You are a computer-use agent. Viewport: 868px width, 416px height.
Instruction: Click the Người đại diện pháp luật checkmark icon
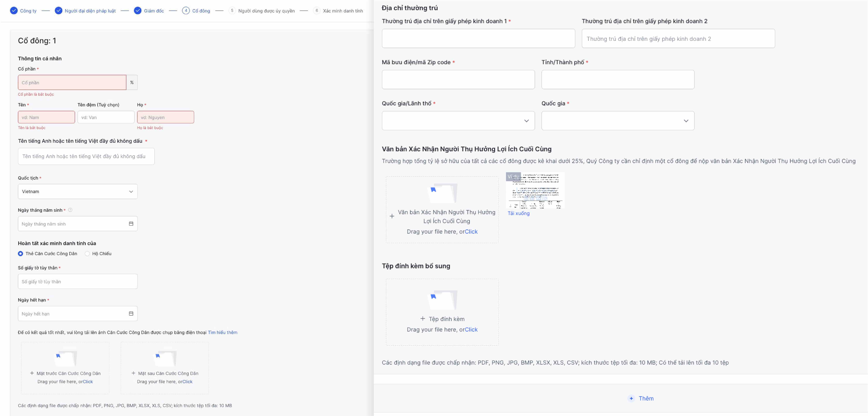click(x=59, y=10)
